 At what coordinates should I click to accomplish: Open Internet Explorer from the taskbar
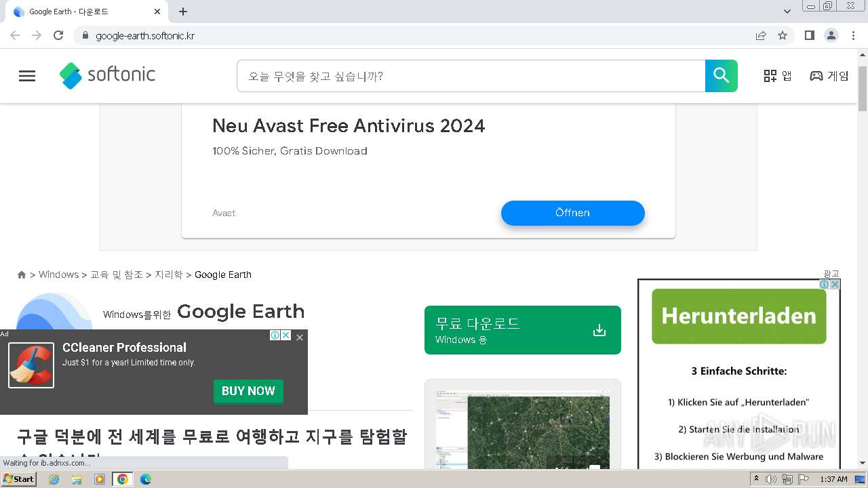coord(54,479)
